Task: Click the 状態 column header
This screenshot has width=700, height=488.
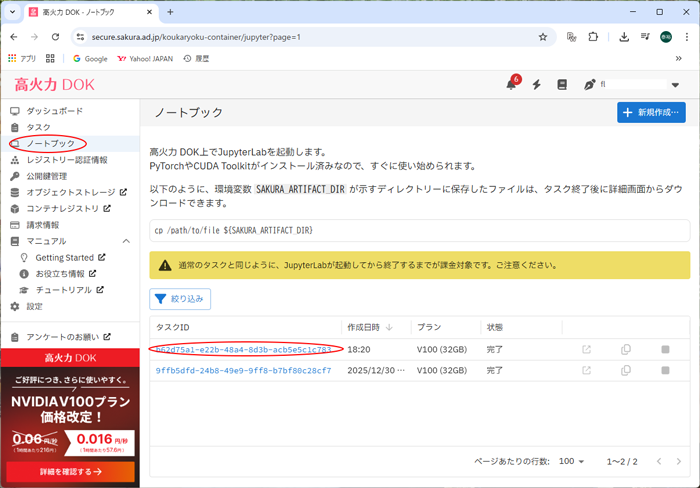Action: (495, 327)
